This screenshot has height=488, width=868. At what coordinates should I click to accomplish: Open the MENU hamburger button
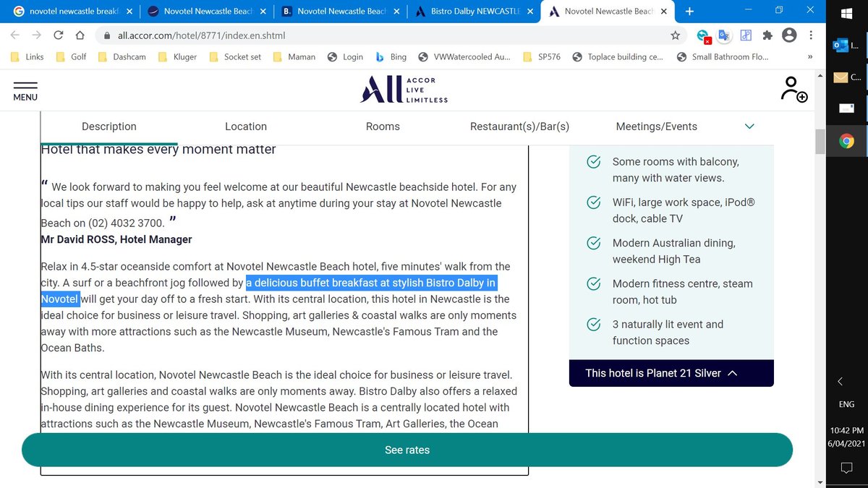click(25, 90)
